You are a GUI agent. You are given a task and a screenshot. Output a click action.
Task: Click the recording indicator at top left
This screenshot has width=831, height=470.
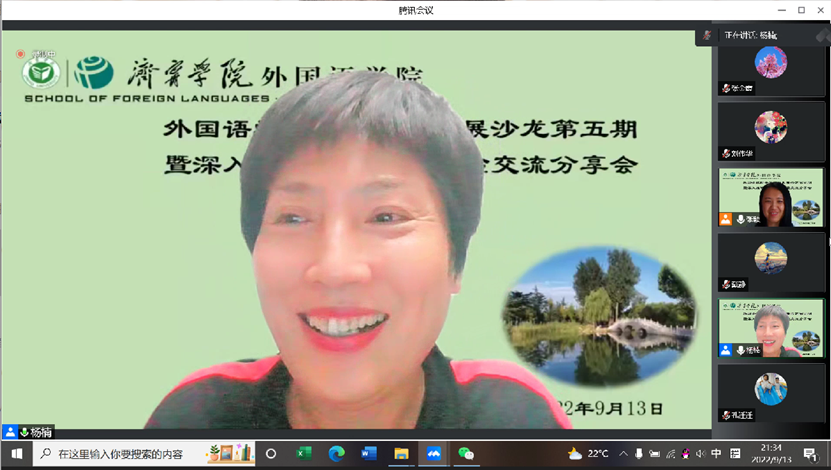coord(19,54)
